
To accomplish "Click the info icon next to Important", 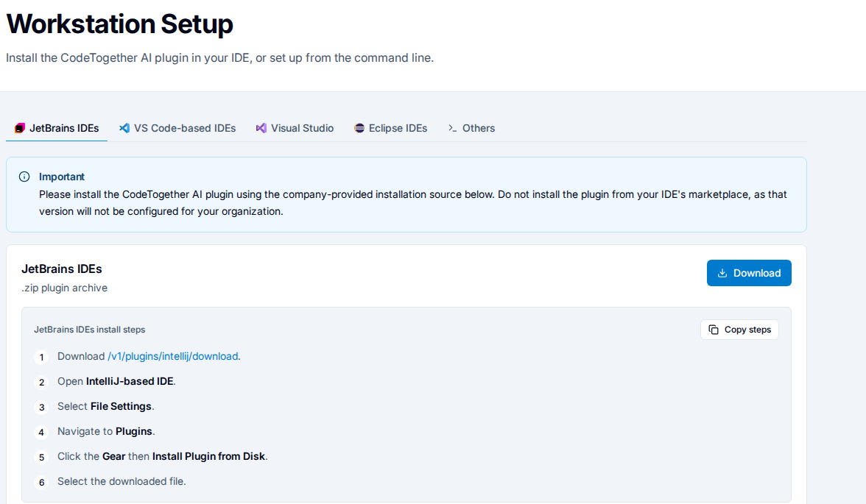I will tap(24, 177).
